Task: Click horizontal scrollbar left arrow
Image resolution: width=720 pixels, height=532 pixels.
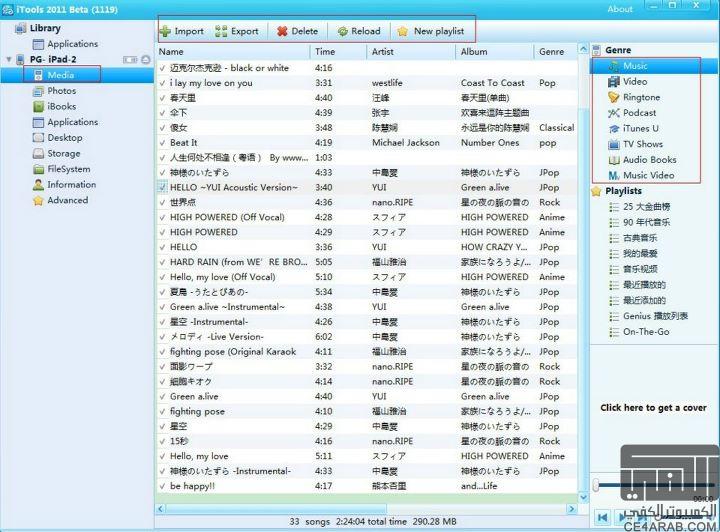Action: 160,509
